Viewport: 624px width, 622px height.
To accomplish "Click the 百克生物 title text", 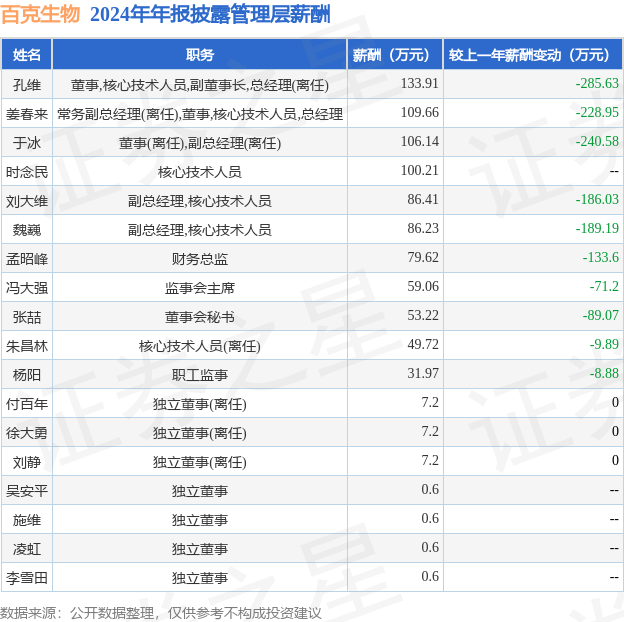I will coord(41,14).
